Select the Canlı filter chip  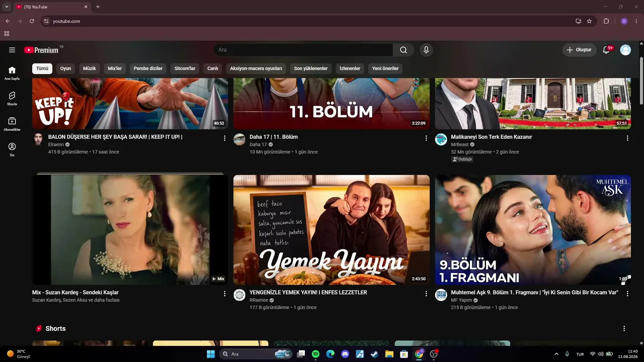pos(213,68)
